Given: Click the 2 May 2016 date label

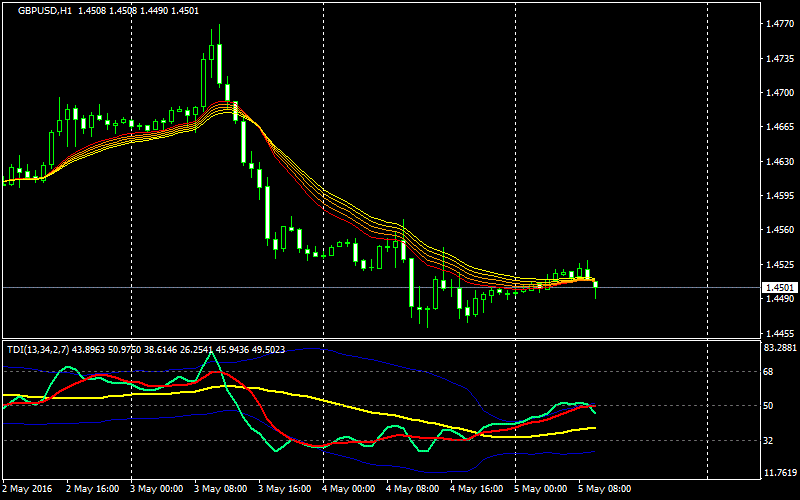Looking at the screenshot, I should [x=27, y=489].
